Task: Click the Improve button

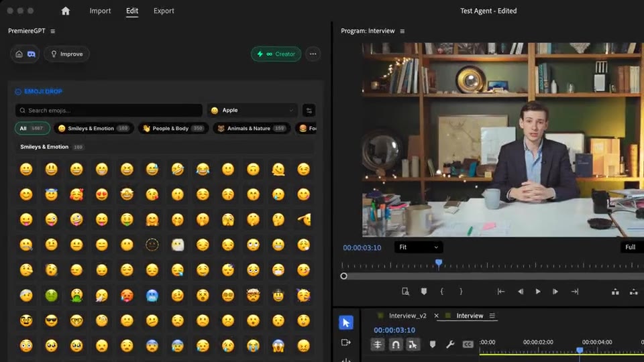Action: pos(66,54)
